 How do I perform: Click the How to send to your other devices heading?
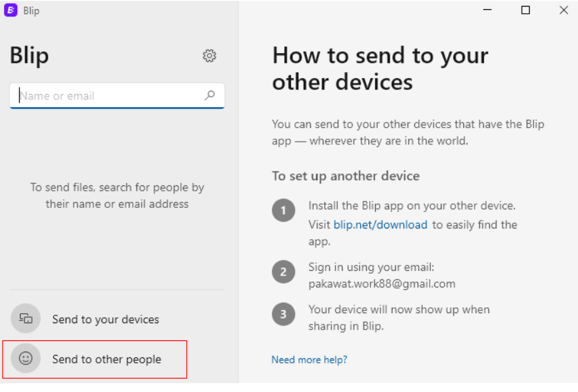pyautogui.click(x=380, y=68)
